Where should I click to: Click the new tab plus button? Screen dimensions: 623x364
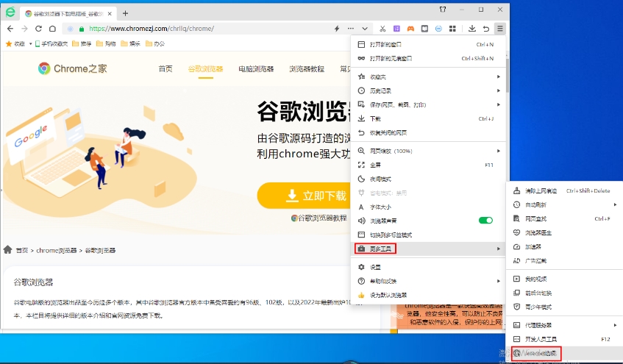pos(125,13)
